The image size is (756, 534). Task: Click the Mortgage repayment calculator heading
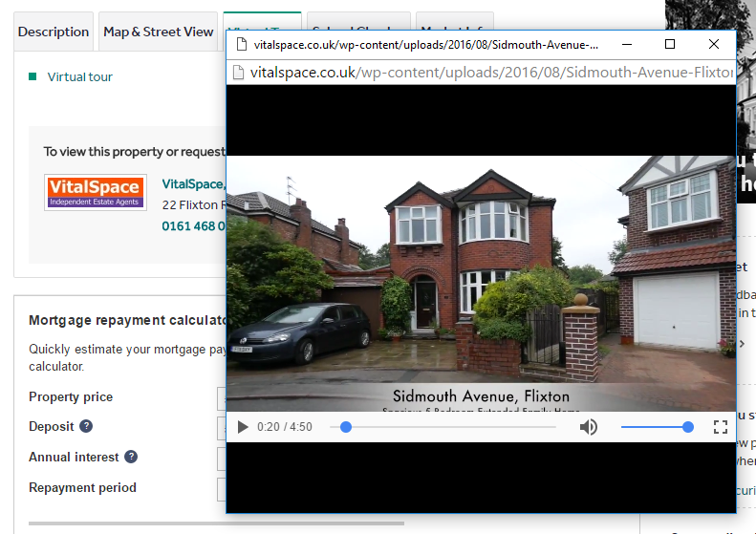point(127,321)
